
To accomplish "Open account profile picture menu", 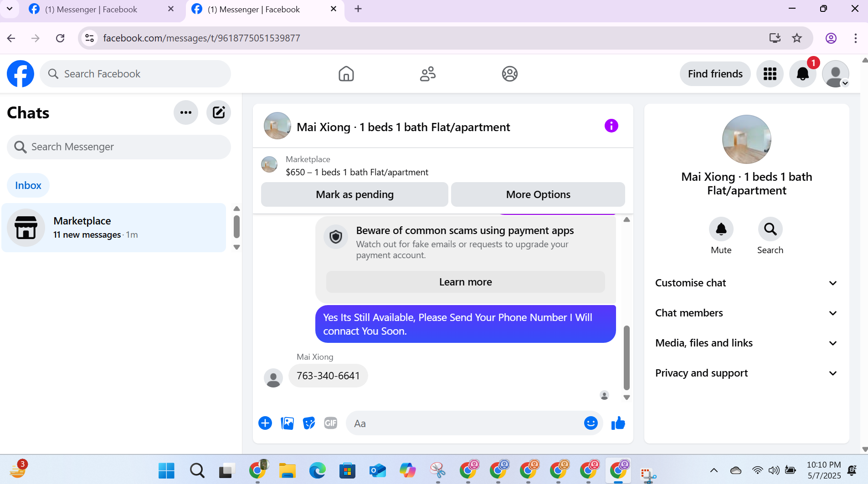I will pyautogui.click(x=835, y=74).
